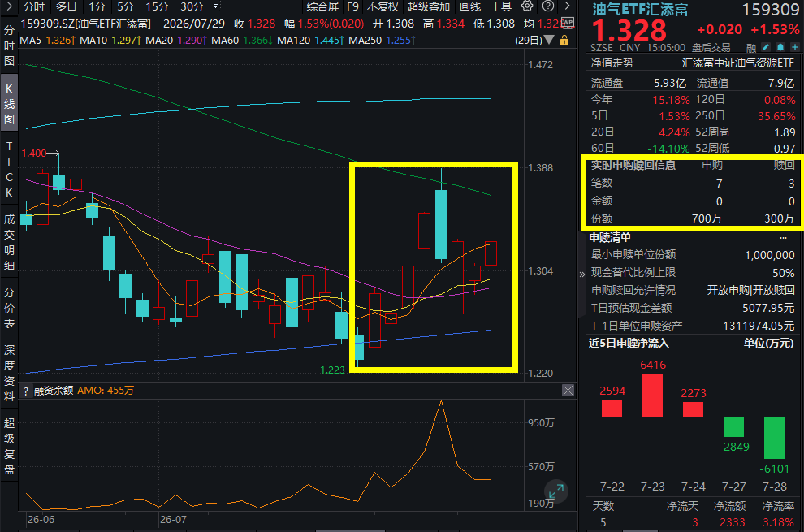
Task: Click the yellow lock icon beside 29日
Action: [x=564, y=40]
